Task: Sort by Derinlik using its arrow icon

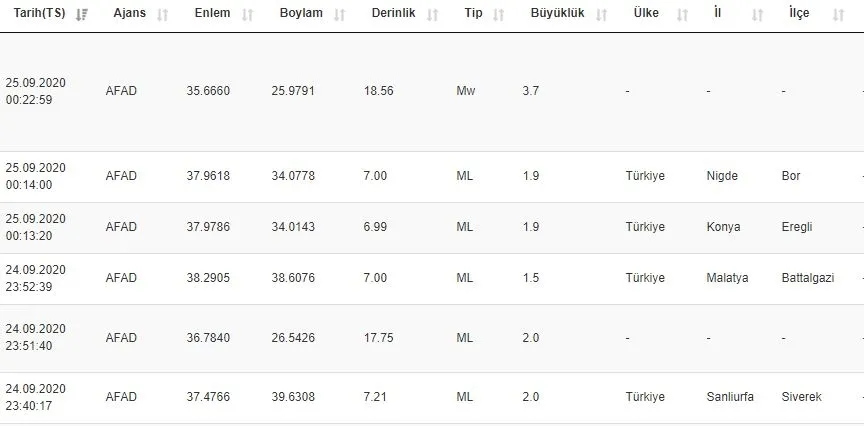Action: tap(432, 15)
